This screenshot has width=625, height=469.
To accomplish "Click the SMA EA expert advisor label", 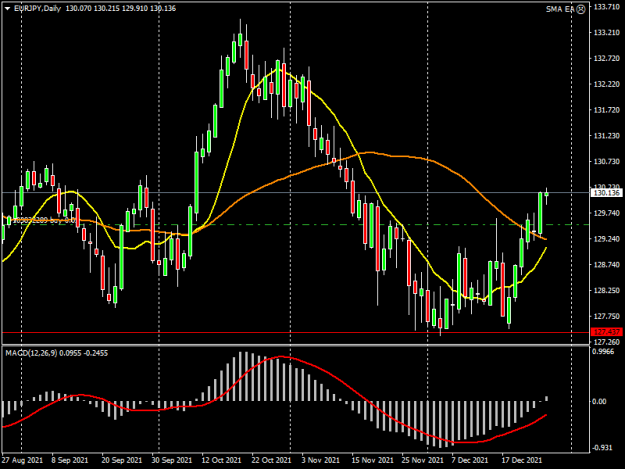I will [x=560, y=9].
